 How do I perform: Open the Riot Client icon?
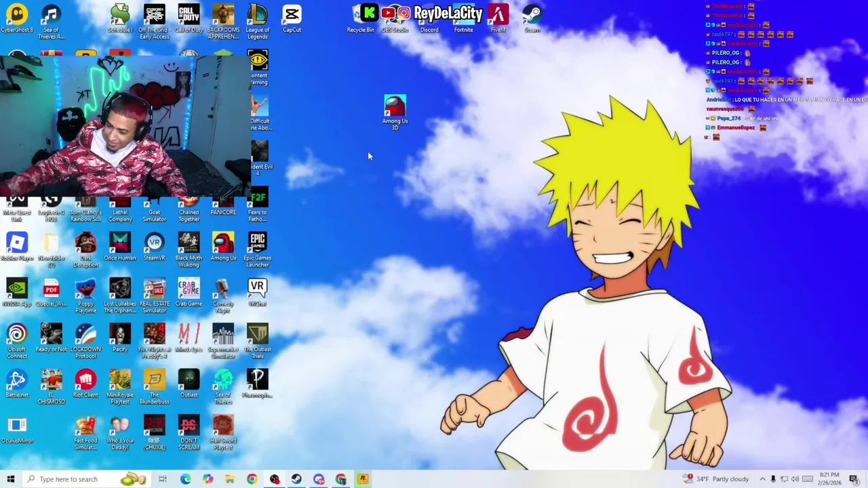click(85, 384)
